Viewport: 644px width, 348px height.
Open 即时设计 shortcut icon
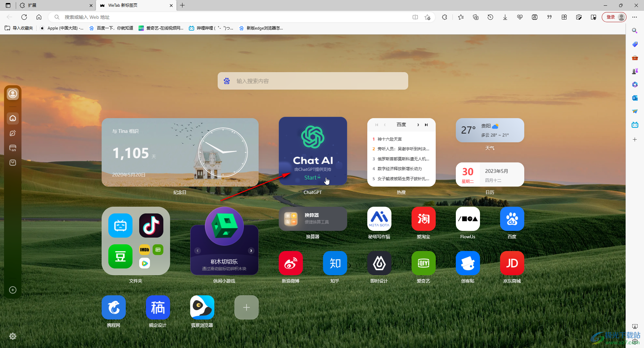coord(379,263)
